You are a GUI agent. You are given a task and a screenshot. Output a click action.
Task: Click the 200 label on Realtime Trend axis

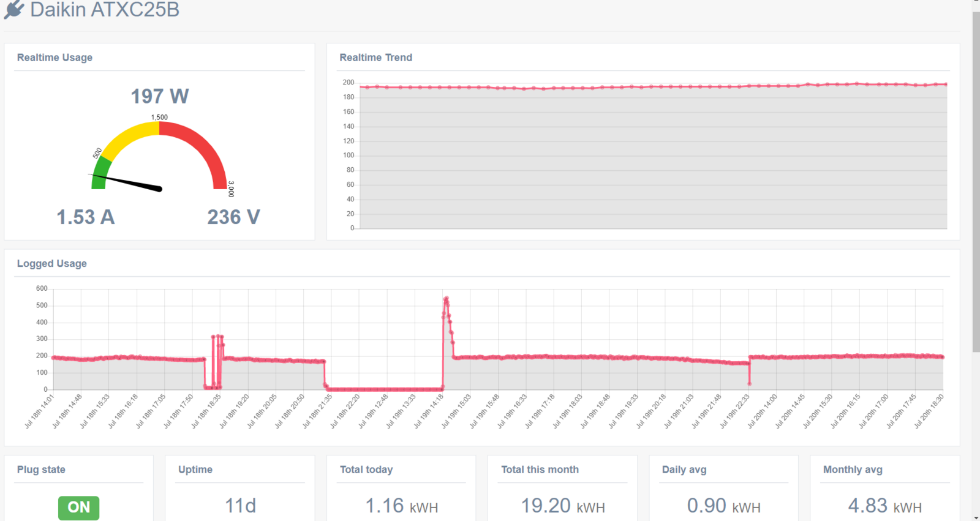[x=349, y=82]
